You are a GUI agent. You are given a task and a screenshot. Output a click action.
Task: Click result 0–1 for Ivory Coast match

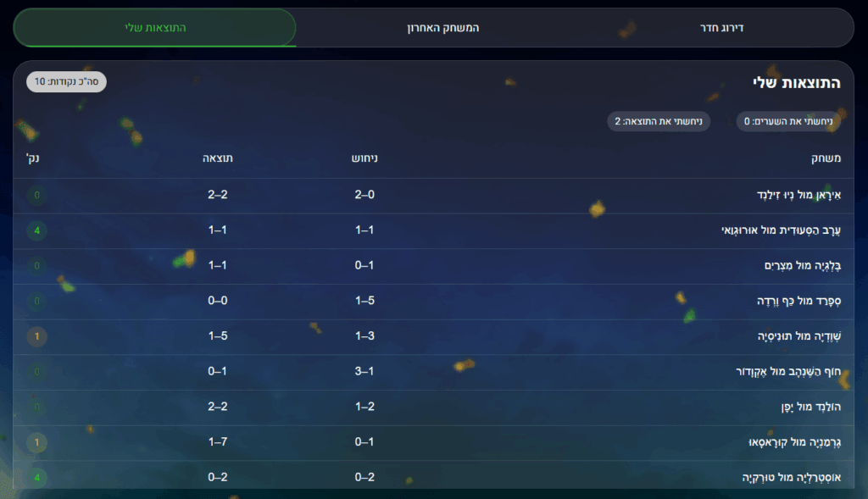218,372
